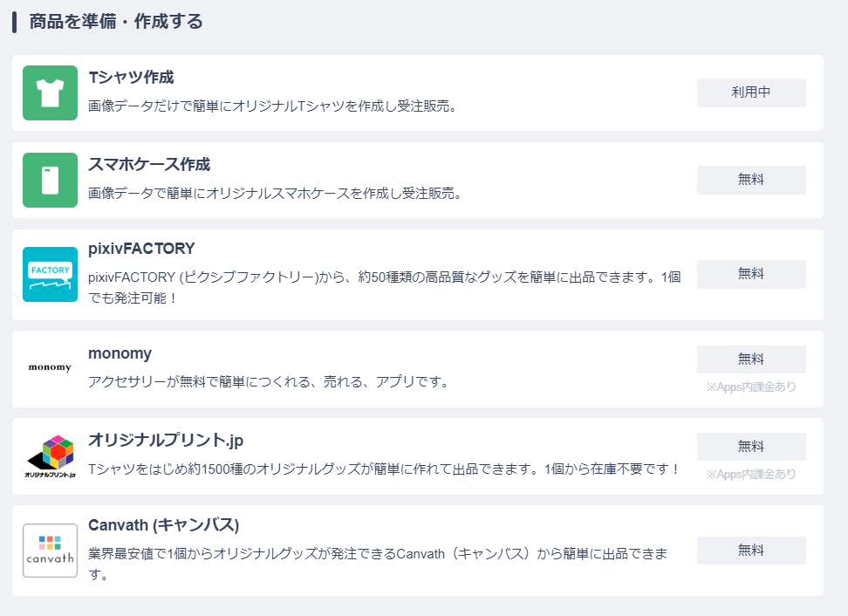Open the pixivFACTORY title link
Viewport: 848px width, 616px height.
141,249
